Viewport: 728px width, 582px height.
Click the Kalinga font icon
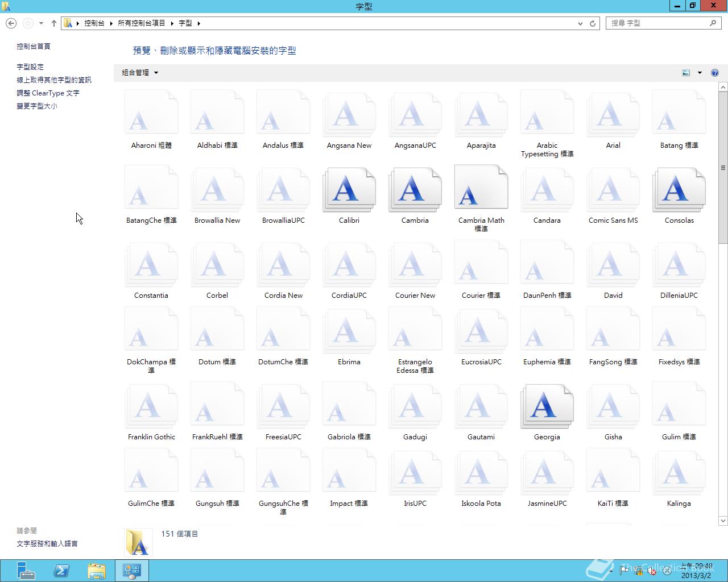(x=679, y=473)
